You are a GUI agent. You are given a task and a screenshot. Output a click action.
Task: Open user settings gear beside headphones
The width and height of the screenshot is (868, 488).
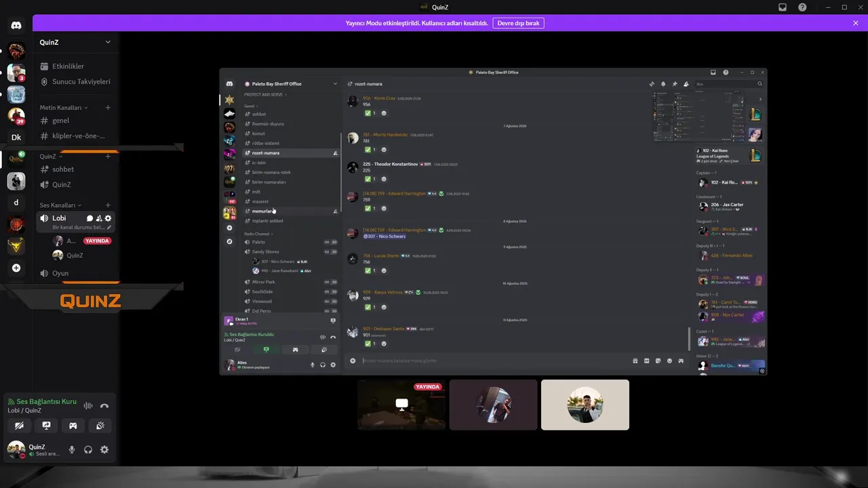pyautogui.click(x=104, y=449)
